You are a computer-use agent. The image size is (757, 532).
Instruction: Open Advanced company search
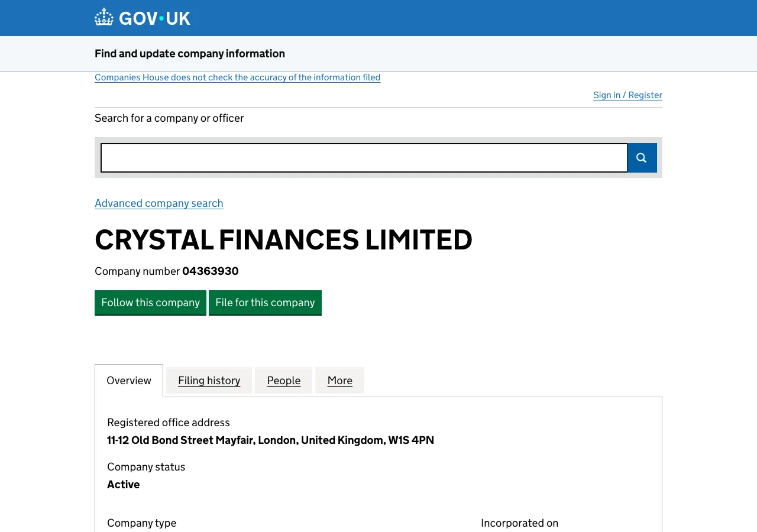[x=158, y=203]
